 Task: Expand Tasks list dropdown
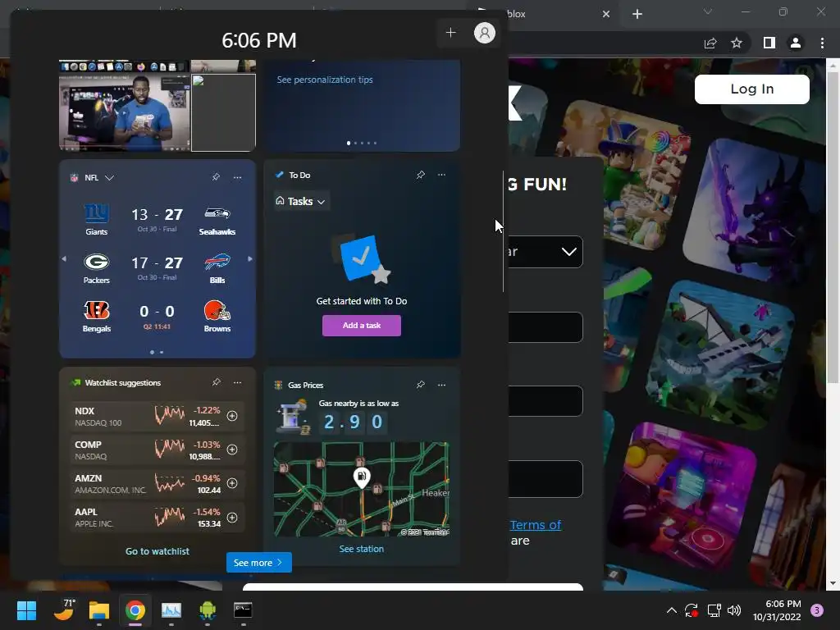pyautogui.click(x=300, y=202)
